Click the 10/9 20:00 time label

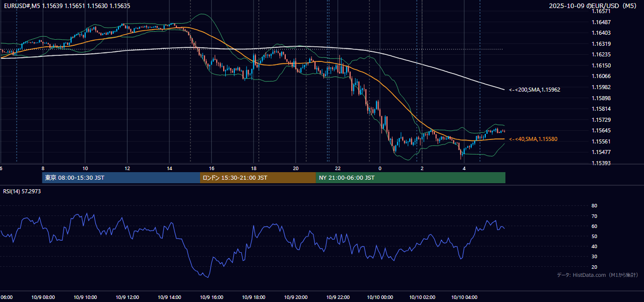click(x=295, y=297)
